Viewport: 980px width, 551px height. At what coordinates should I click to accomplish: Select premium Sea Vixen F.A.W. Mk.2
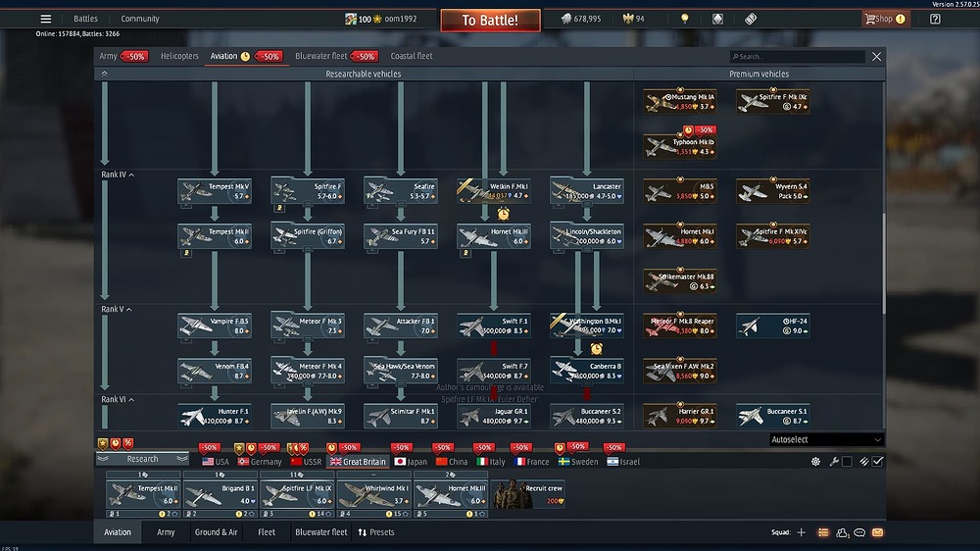pos(680,371)
